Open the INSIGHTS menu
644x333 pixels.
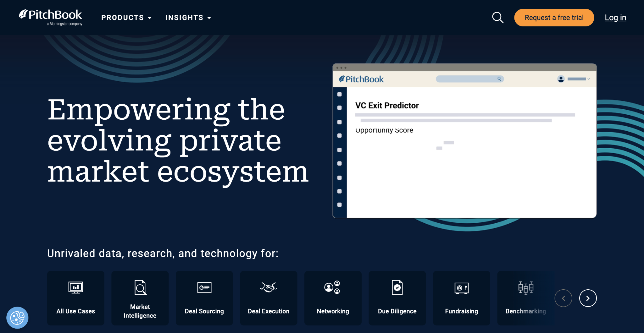188,18
